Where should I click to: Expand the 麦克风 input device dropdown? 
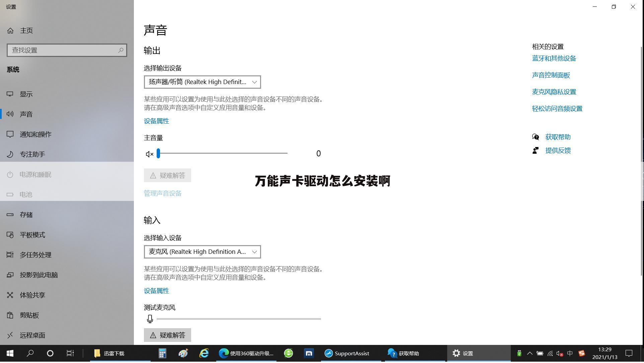[x=202, y=252]
